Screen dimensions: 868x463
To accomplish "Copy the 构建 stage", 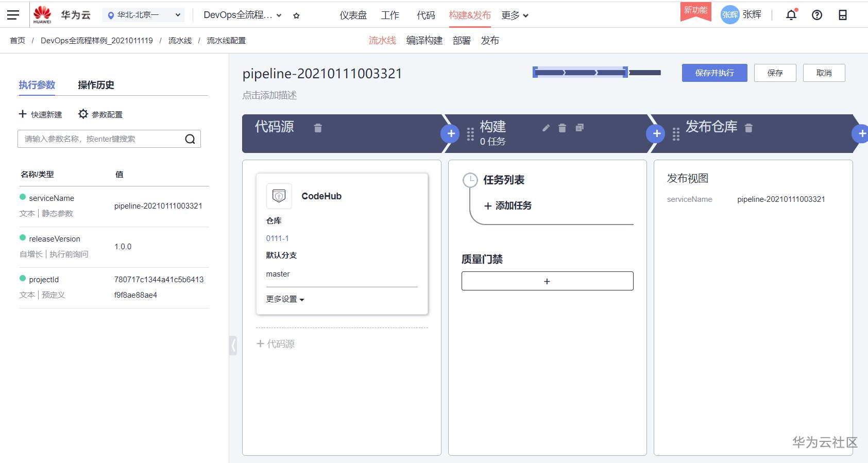I will [x=580, y=127].
